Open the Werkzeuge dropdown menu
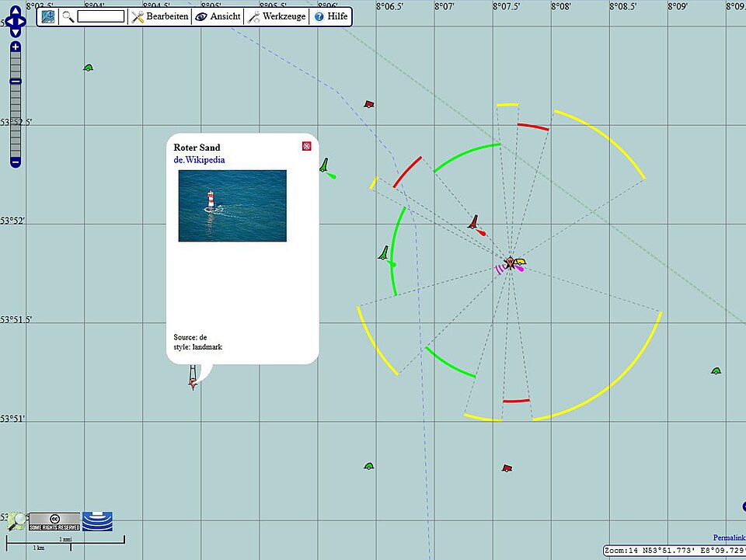 point(277,16)
